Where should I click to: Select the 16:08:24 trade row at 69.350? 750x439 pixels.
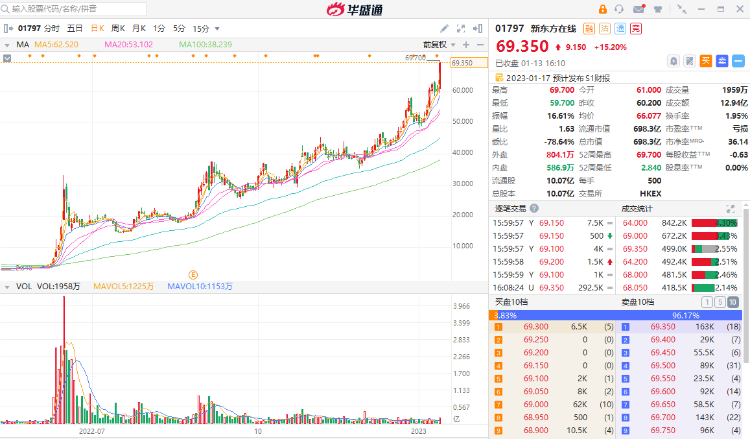tap(553, 288)
